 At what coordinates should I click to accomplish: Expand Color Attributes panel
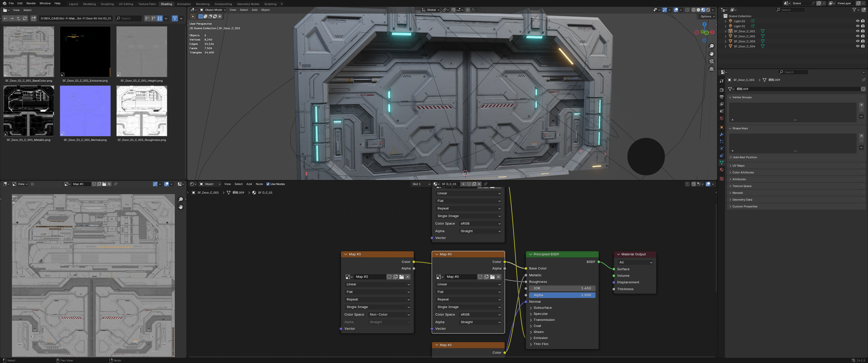click(x=743, y=172)
